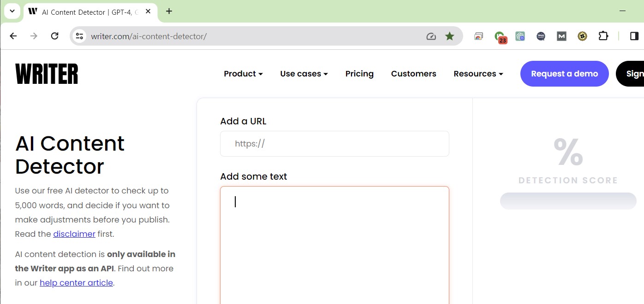Viewport: 644px width, 304px height.
Task: Click the Request a demo button
Action: tap(564, 74)
